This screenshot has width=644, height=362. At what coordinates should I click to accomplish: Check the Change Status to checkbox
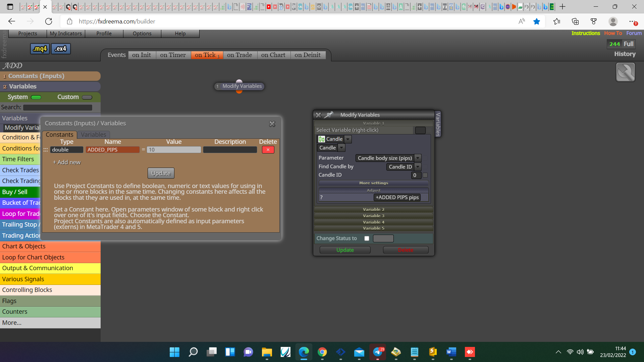(x=367, y=239)
